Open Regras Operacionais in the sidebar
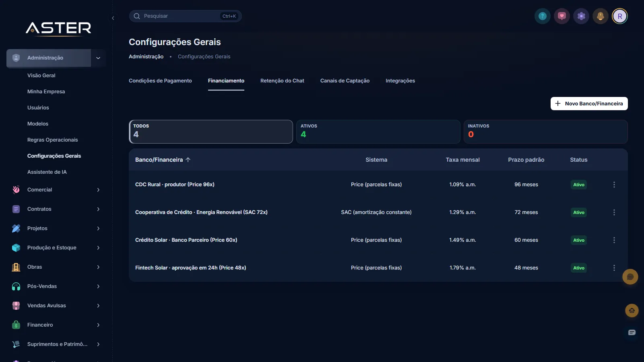Viewport: 644px width, 362px height. [53, 140]
